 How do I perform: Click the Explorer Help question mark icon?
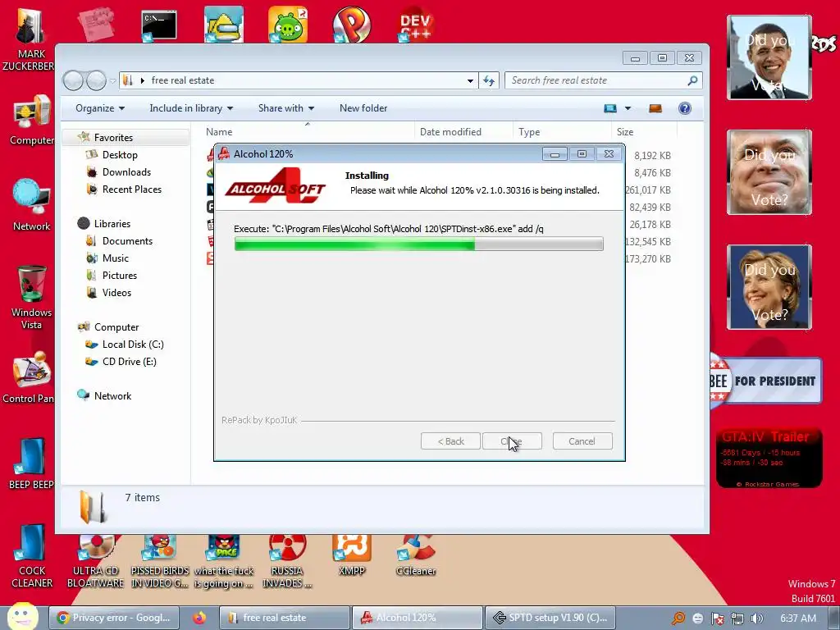(x=685, y=108)
